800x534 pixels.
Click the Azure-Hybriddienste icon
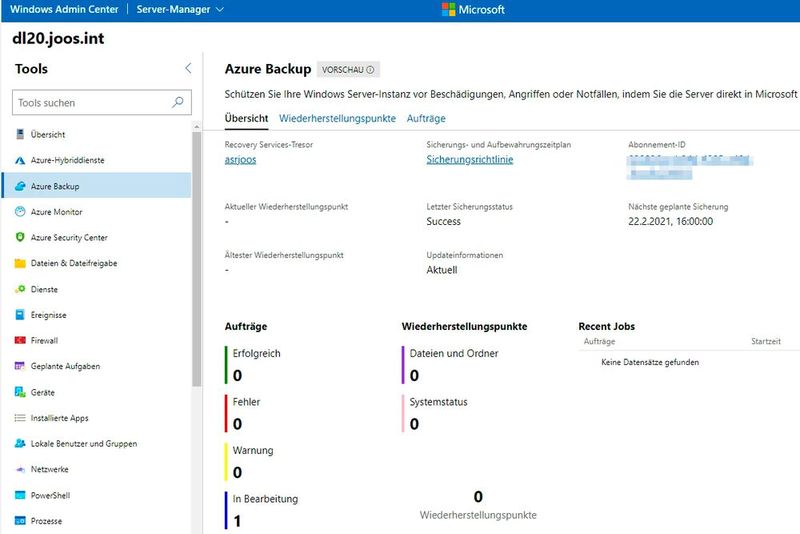20,160
